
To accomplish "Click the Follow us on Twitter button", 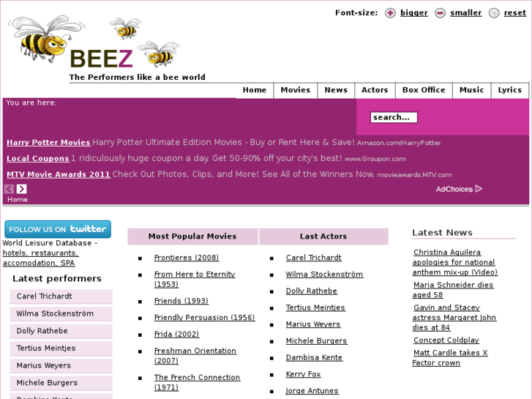I will click(58, 229).
